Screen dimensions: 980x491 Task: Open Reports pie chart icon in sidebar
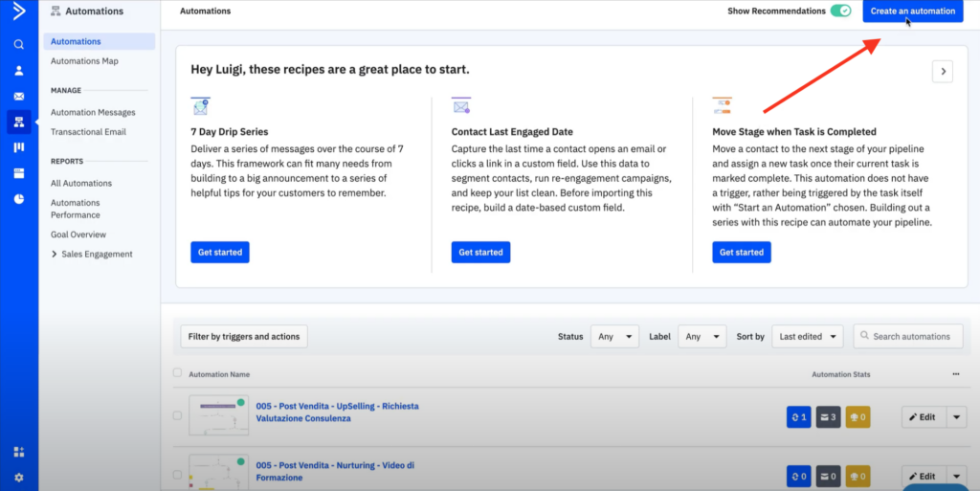coord(18,199)
